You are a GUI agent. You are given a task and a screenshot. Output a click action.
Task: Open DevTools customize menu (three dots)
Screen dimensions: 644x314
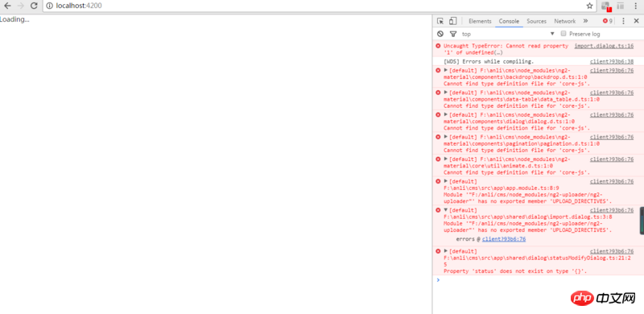pos(623,21)
